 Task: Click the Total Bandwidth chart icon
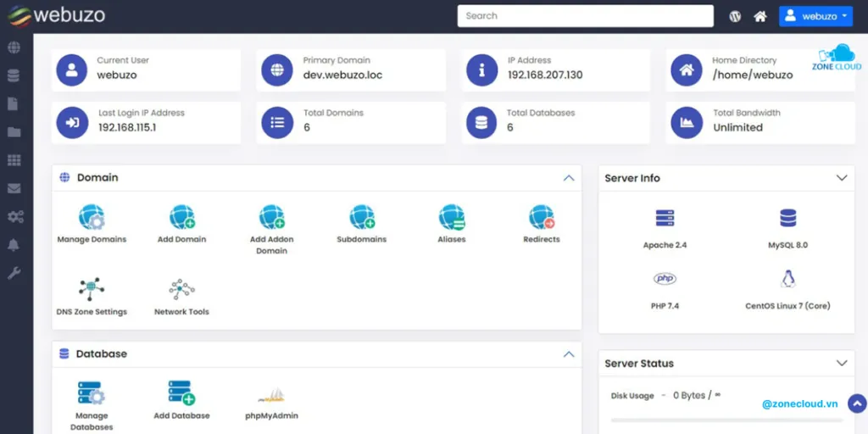click(687, 122)
